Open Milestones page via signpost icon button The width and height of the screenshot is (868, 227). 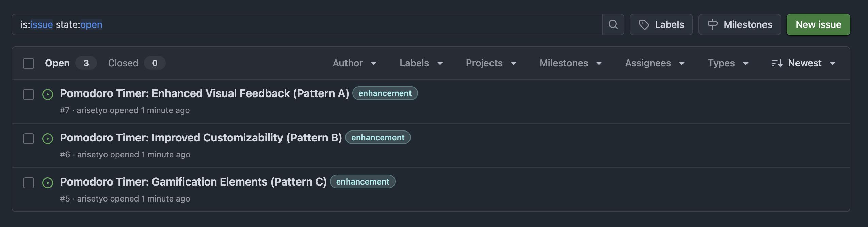tap(739, 24)
